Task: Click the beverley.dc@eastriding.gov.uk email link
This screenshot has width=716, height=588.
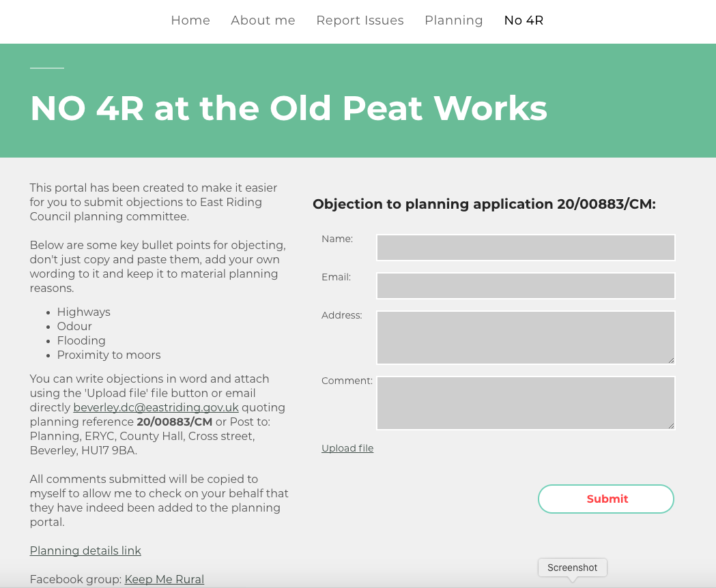Action: coord(156,407)
